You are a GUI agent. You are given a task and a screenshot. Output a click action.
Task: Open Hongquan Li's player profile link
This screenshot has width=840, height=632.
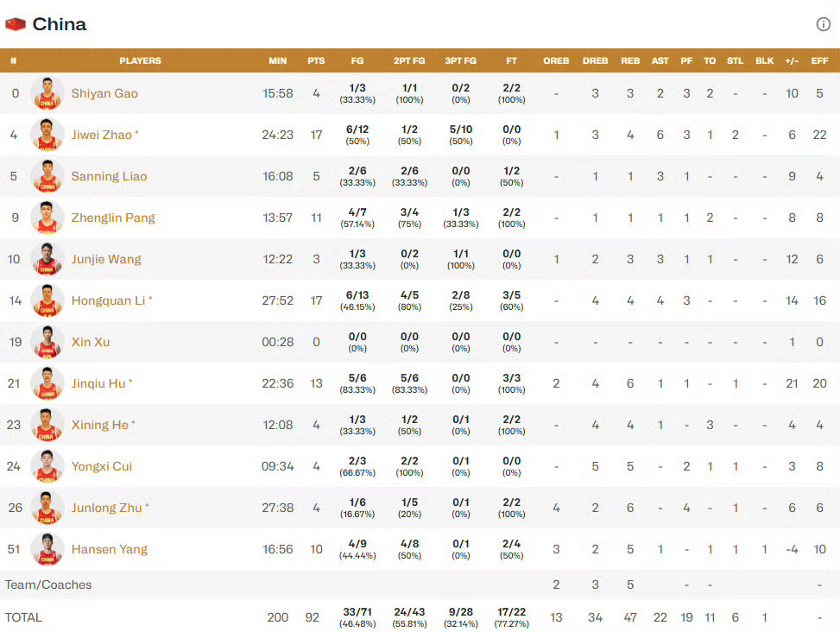coord(108,300)
